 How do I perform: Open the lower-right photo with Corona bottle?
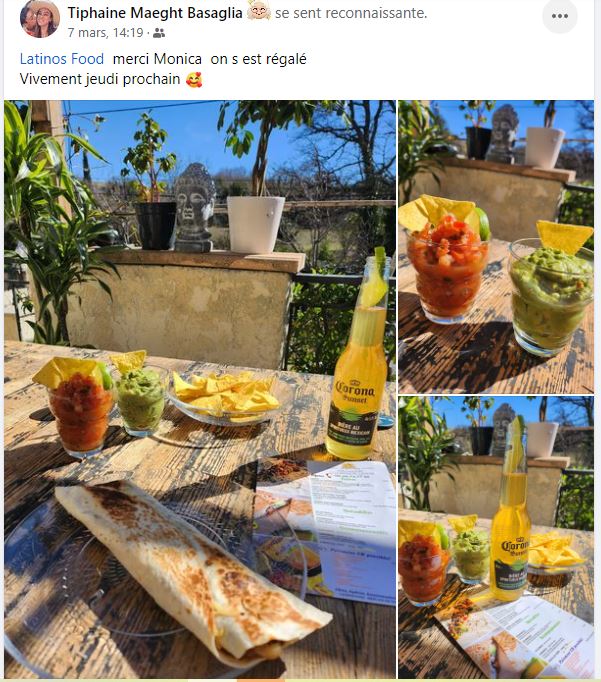coord(496,537)
